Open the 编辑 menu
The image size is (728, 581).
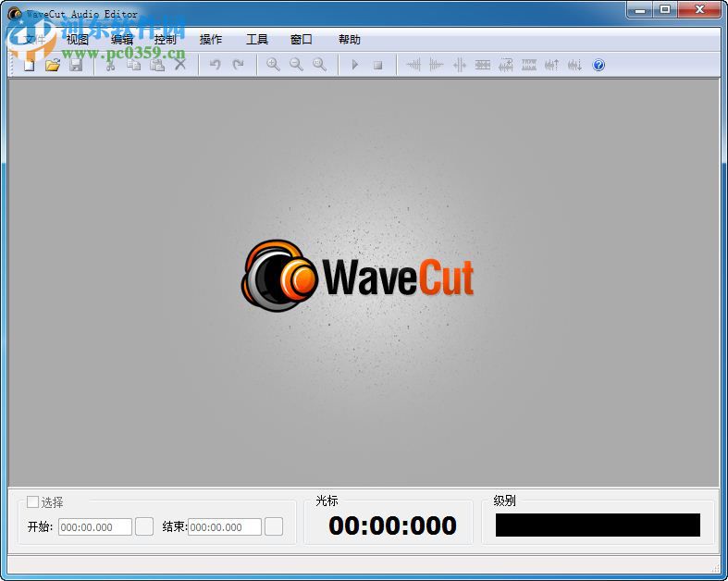pos(122,40)
